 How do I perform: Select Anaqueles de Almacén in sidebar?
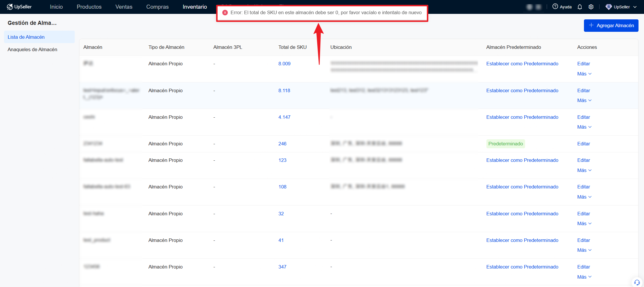32,49
